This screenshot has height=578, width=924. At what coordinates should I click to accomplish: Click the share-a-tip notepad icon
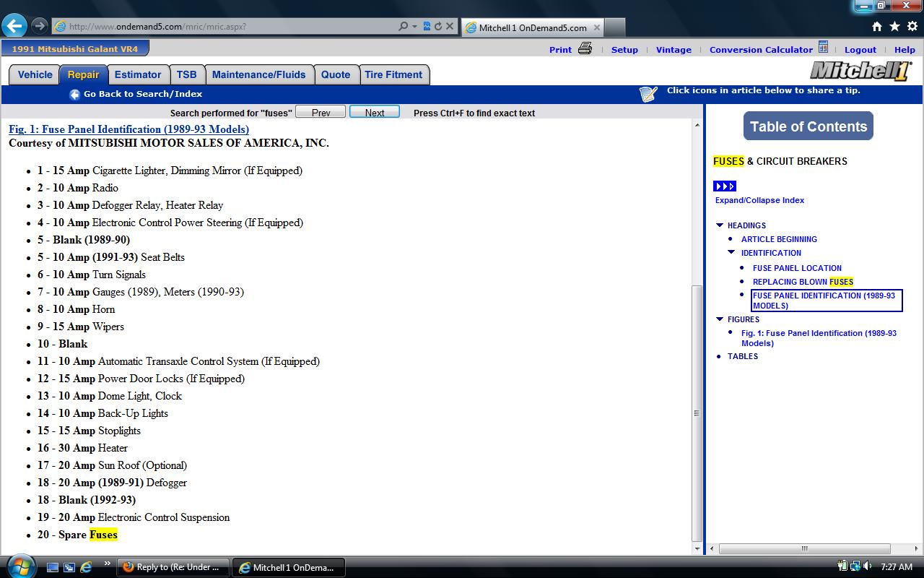click(648, 94)
